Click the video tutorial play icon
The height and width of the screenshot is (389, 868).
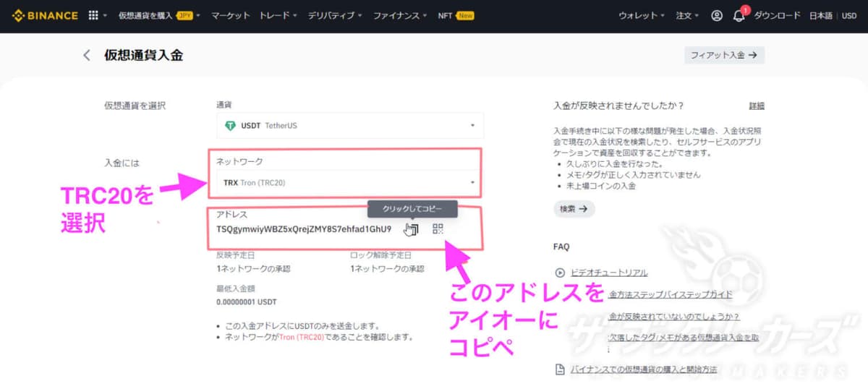coord(559,273)
